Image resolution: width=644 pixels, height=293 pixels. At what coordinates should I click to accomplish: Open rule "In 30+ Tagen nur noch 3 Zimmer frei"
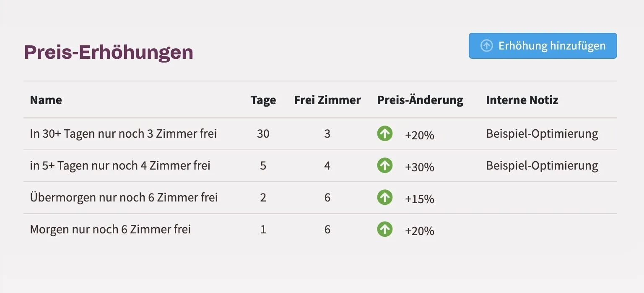coord(123,134)
